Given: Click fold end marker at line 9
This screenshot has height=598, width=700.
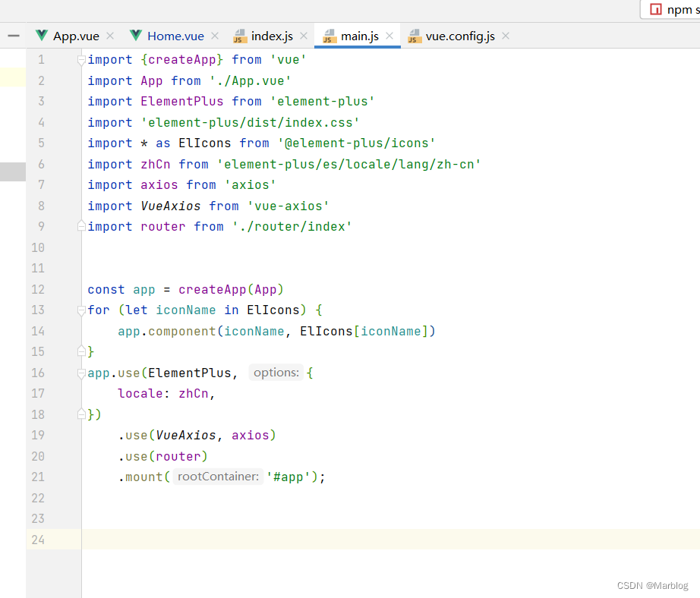Looking at the screenshot, I should point(81,226).
